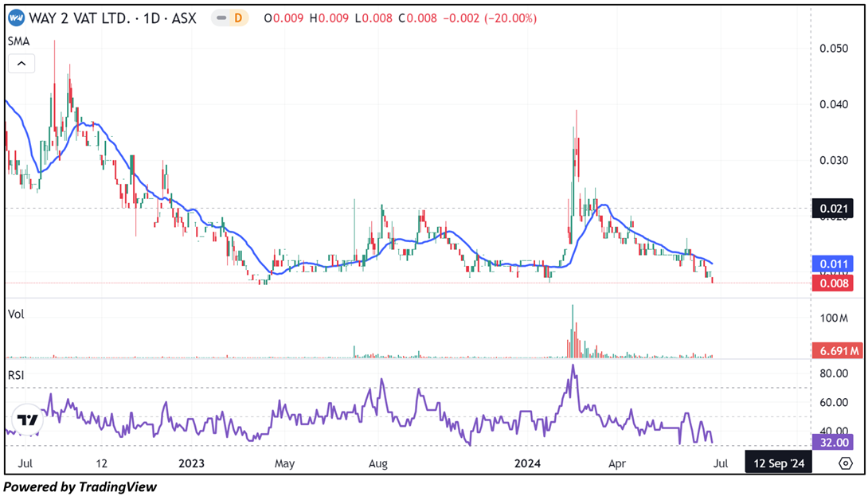Click the 0.050 level on price scale

[x=833, y=49]
